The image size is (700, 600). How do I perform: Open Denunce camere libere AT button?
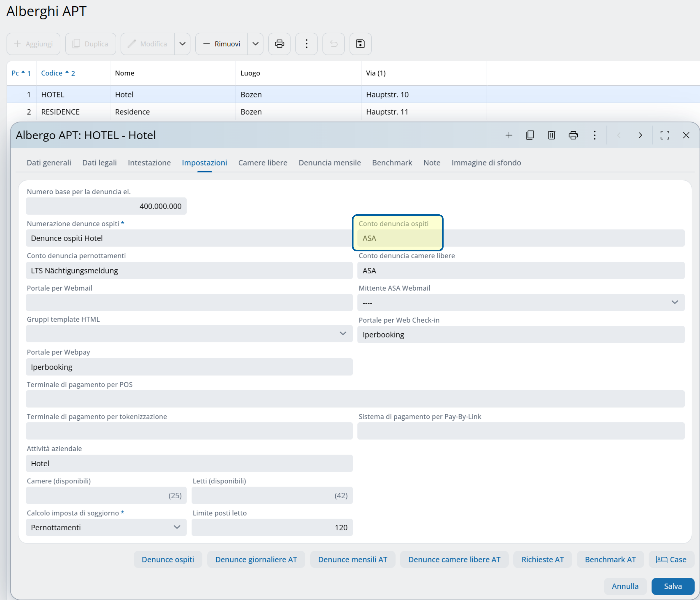(455, 560)
